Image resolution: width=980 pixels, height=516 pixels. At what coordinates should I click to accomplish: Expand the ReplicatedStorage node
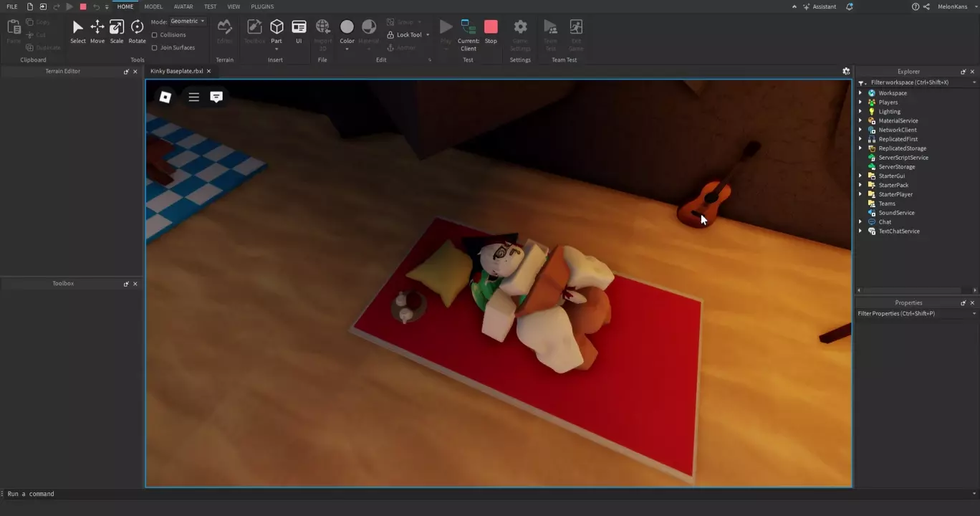click(x=860, y=148)
